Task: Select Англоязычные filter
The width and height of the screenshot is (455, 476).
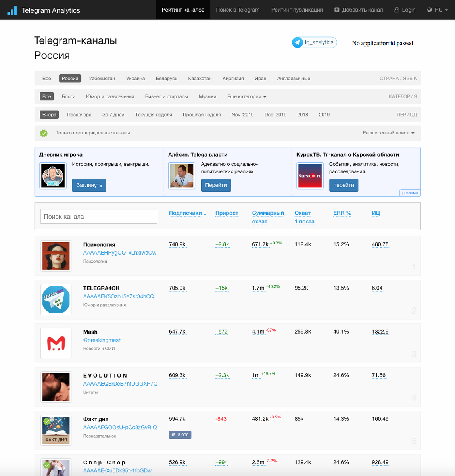Action: (294, 78)
